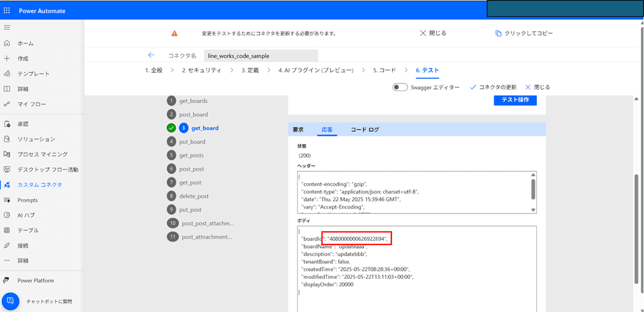Click the status (200) text
Screen dimensions: 644x312
tap(304, 155)
